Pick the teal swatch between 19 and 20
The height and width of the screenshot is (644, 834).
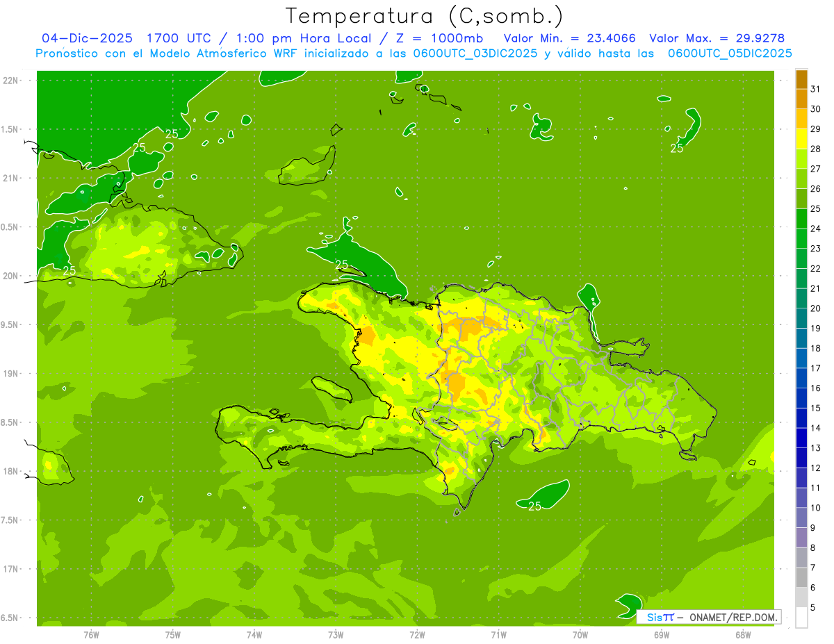801,318
